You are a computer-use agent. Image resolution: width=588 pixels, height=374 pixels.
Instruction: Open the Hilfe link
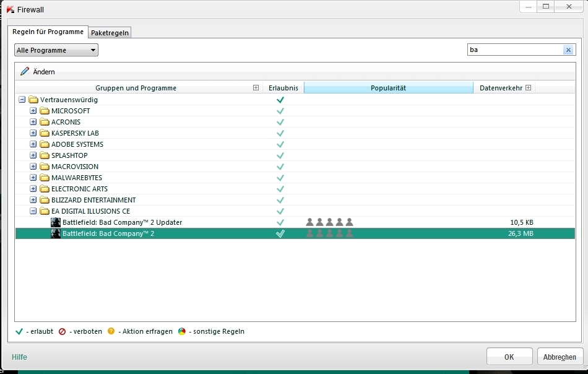[x=20, y=357]
